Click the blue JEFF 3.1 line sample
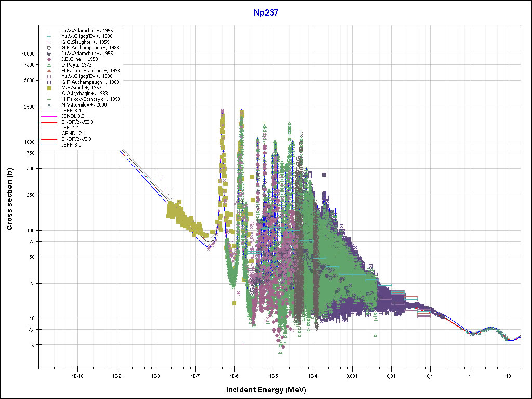 [x=49, y=111]
